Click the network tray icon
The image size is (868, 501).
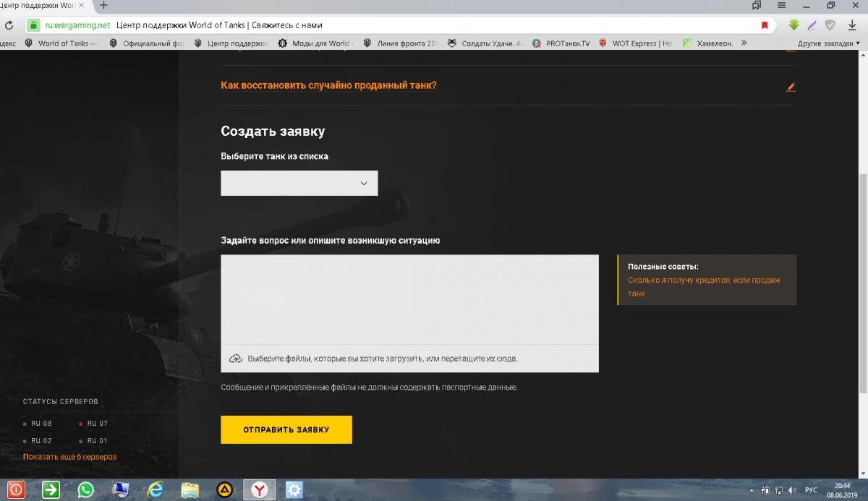point(778,491)
